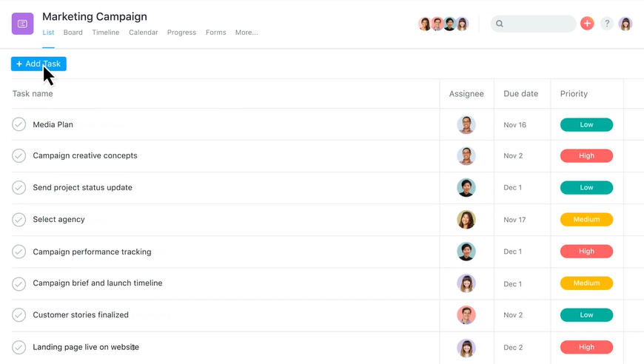Image resolution: width=644 pixels, height=364 pixels.
Task: Click the orange plus quick-add button
Action: click(x=587, y=24)
